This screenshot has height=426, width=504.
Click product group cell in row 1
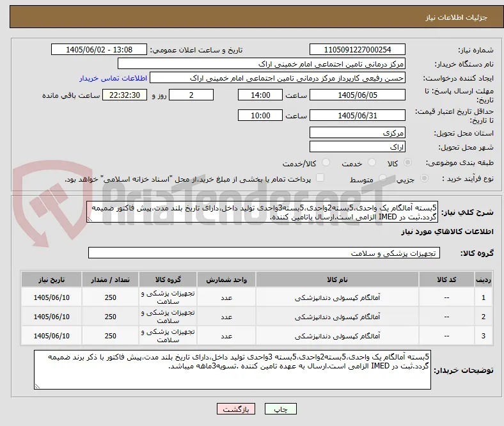point(168,297)
